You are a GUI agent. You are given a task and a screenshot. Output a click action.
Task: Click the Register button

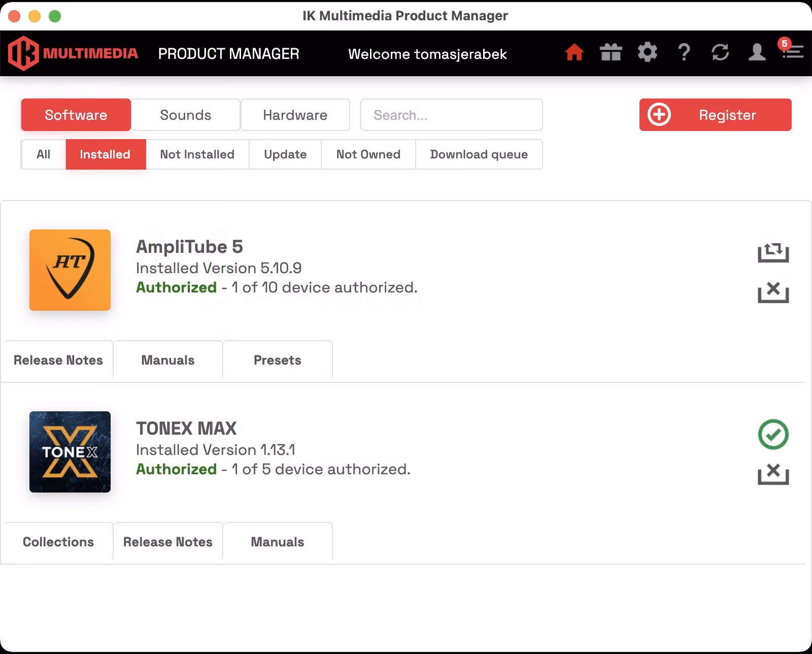[x=715, y=115]
